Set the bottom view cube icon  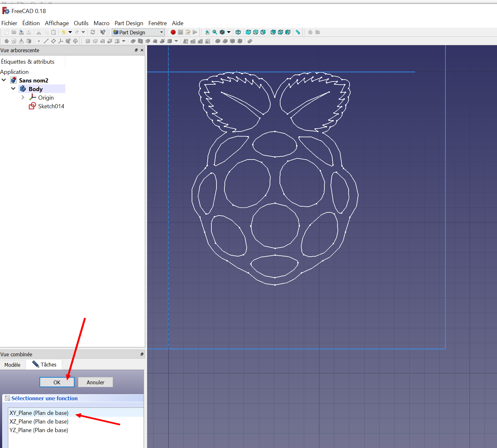[x=280, y=32]
